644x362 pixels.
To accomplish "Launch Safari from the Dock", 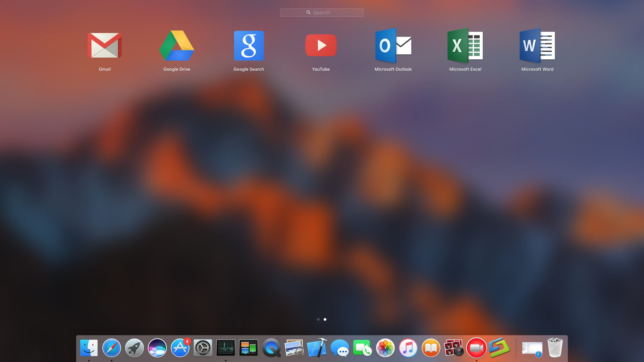I will tap(111, 348).
